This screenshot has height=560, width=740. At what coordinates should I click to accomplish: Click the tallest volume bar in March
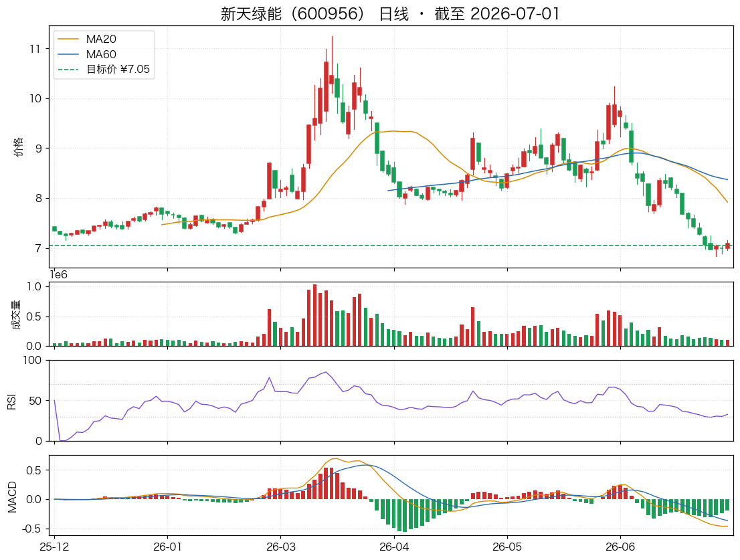(x=314, y=315)
